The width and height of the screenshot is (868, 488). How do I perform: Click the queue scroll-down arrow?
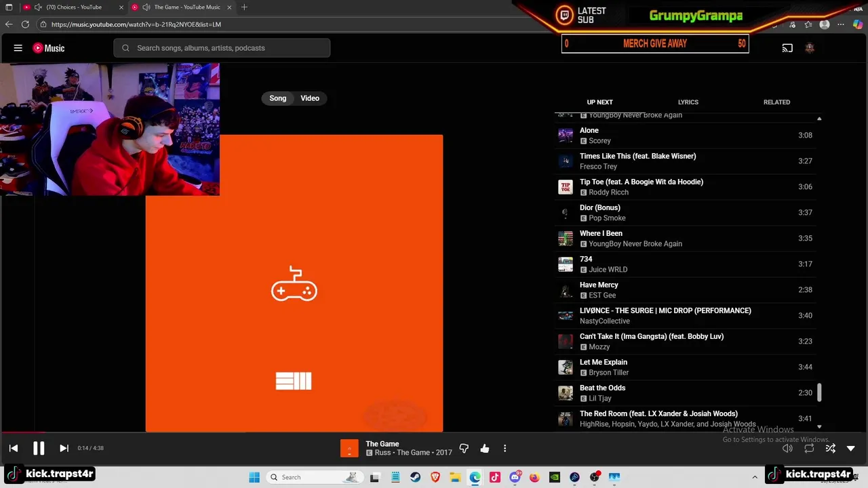pos(819,427)
